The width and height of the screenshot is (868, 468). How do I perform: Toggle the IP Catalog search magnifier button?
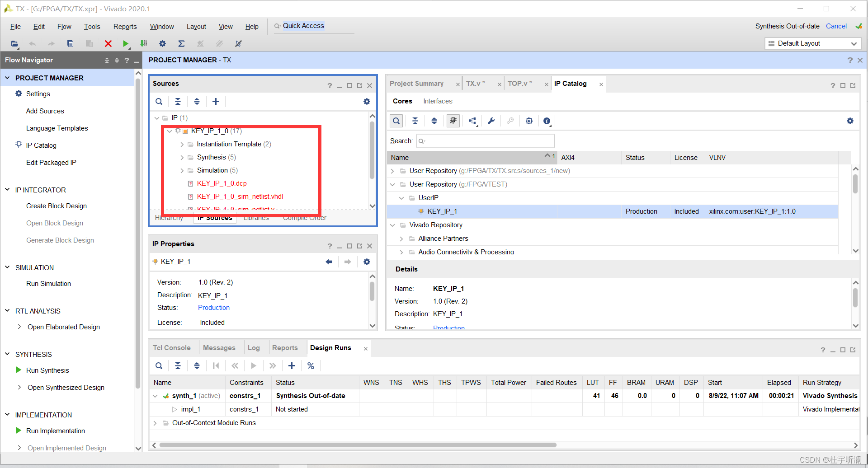pos(396,121)
